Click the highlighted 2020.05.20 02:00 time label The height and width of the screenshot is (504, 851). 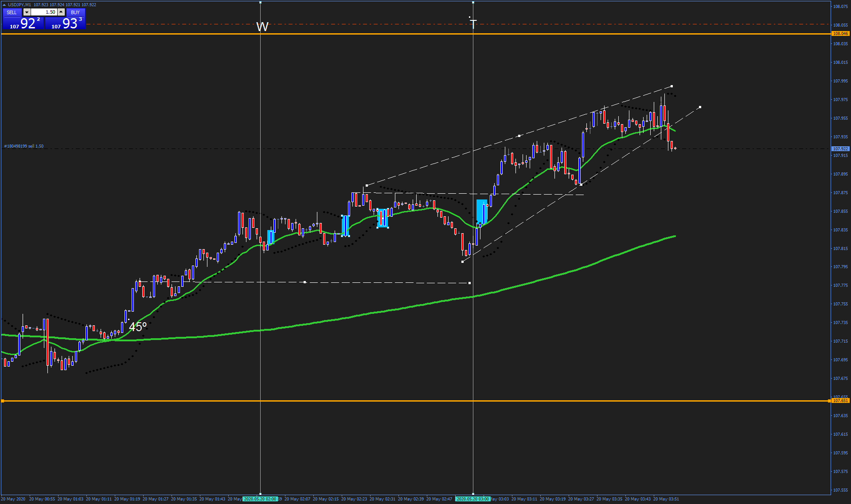(x=260, y=499)
